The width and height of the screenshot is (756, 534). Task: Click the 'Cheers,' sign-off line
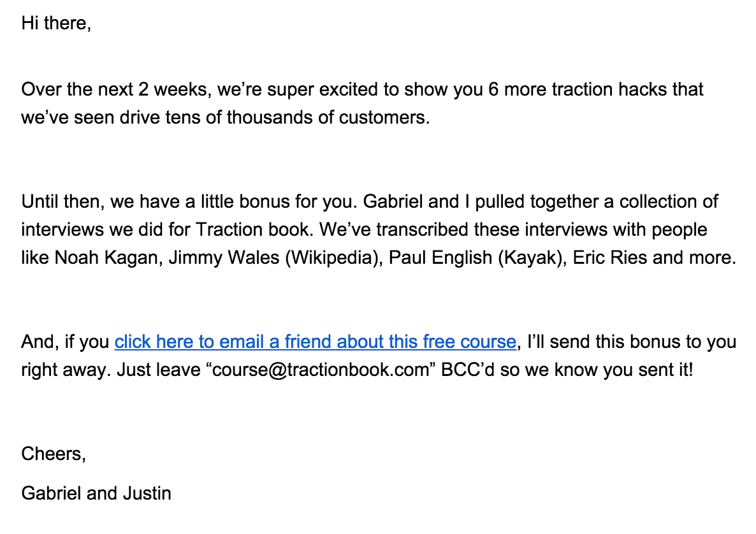(x=54, y=454)
